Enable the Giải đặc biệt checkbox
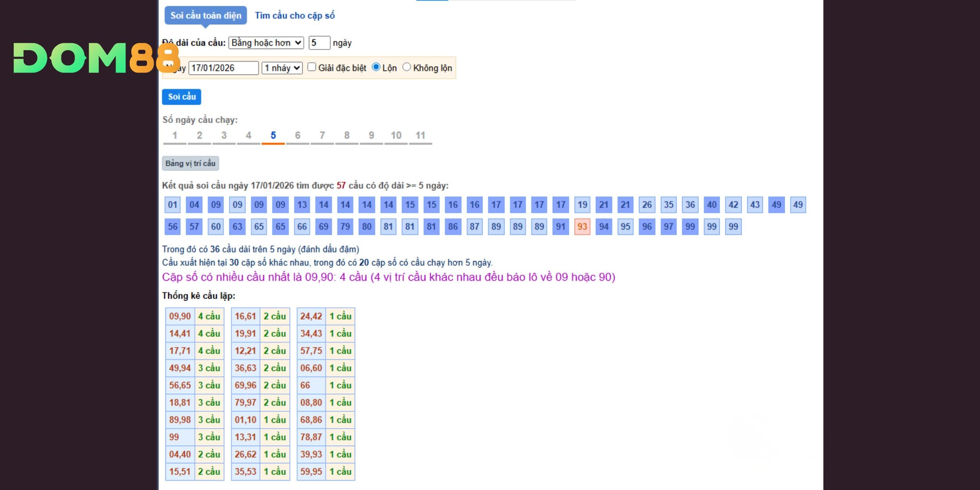This screenshot has width=980, height=490. point(312,67)
